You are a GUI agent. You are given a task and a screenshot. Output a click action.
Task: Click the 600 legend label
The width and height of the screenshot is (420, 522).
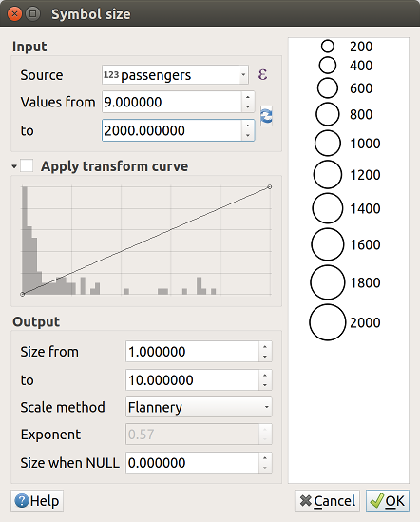pos(361,88)
